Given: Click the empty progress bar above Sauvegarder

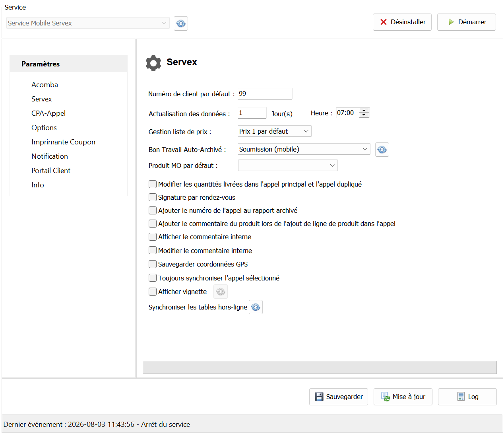Looking at the screenshot, I should pyautogui.click(x=320, y=367).
